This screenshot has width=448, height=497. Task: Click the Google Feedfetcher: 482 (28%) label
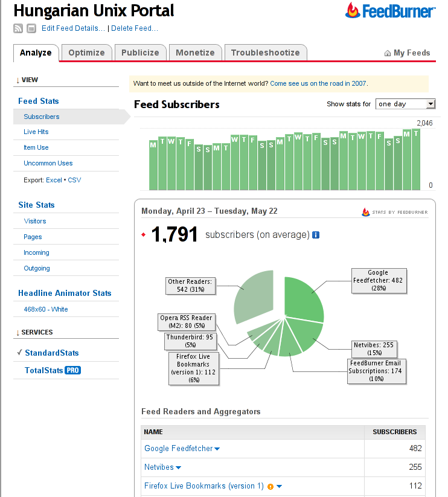(379, 281)
